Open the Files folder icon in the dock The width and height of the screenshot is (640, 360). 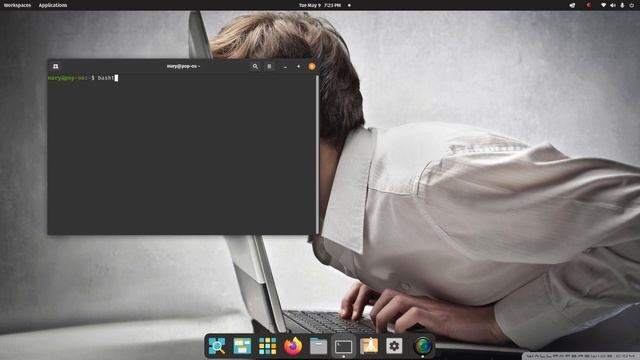318,346
